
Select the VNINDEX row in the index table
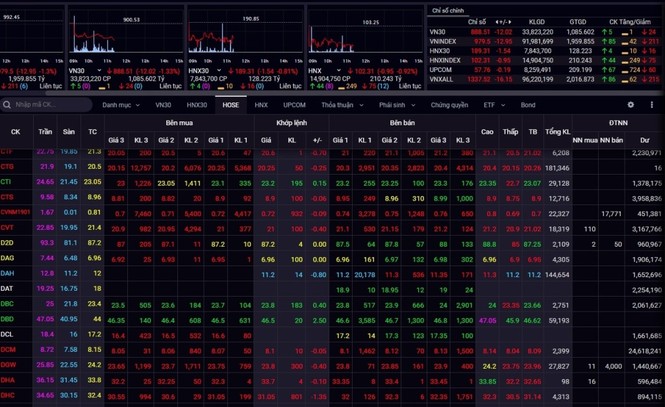[544, 42]
